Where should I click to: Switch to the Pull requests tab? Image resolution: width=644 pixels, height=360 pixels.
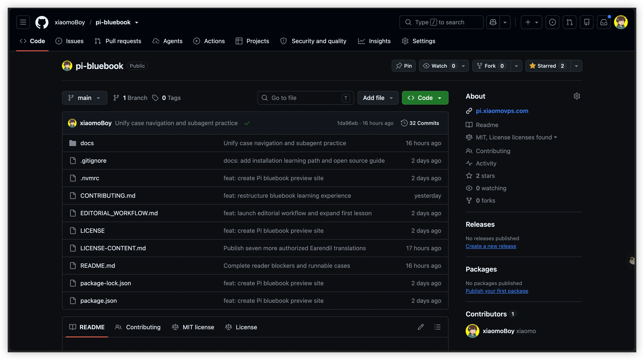pyautogui.click(x=118, y=41)
